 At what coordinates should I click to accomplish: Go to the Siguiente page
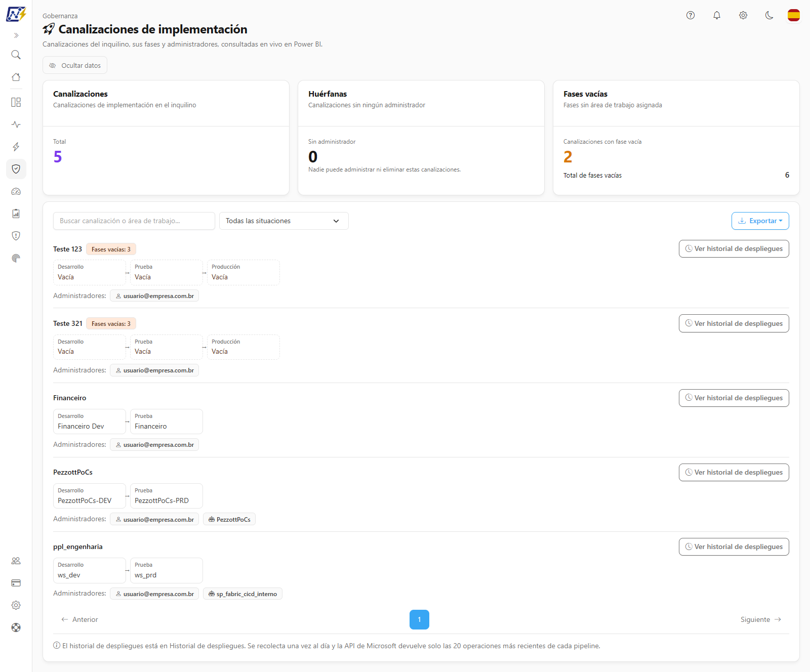coord(761,619)
